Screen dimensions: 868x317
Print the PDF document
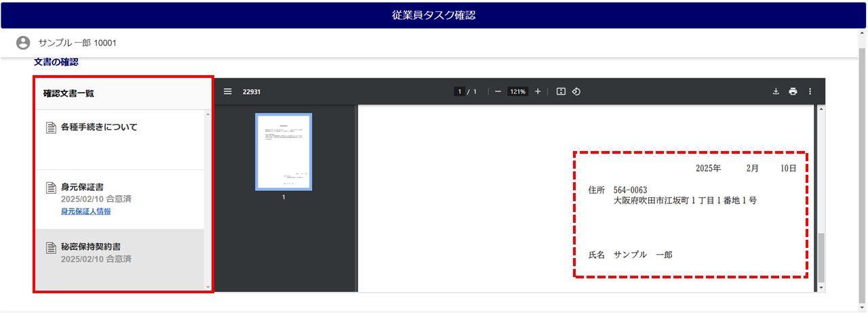point(793,92)
